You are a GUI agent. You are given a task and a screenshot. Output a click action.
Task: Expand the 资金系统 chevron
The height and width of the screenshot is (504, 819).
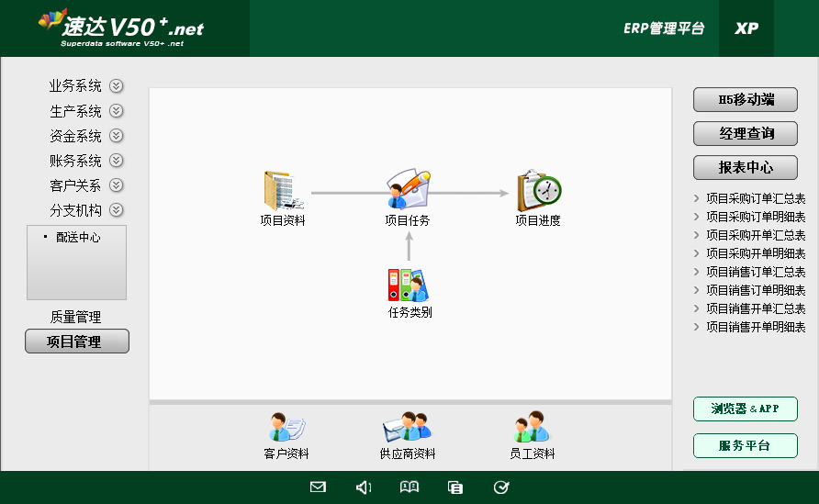coord(116,136)
